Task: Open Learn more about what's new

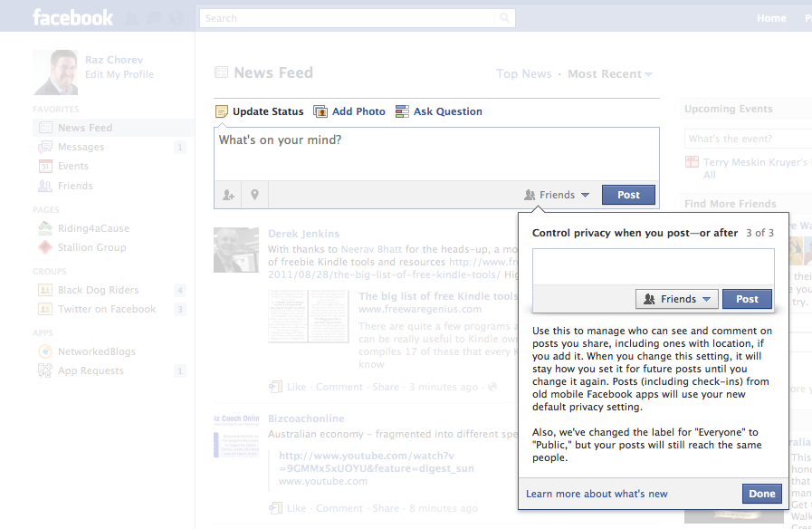Action: click(597, 494)
